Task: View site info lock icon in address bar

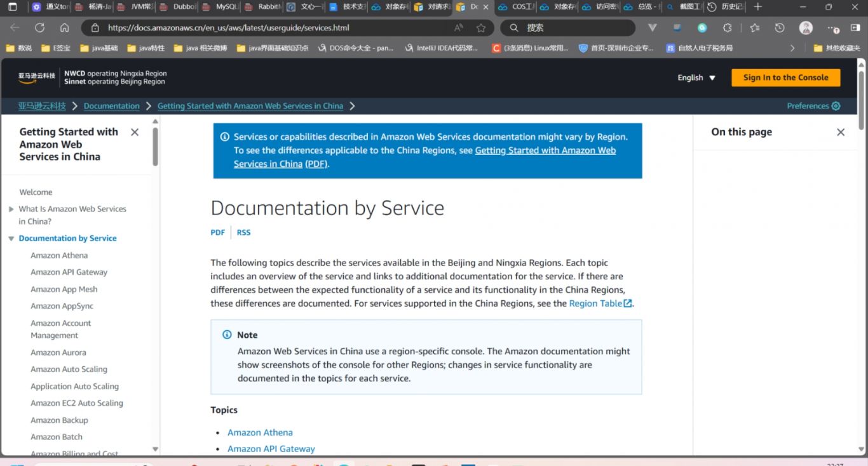Action: [95, 28]
